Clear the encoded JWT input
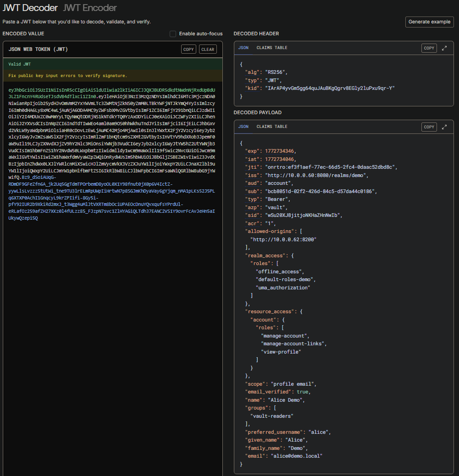459x476 pixels. 208,50
